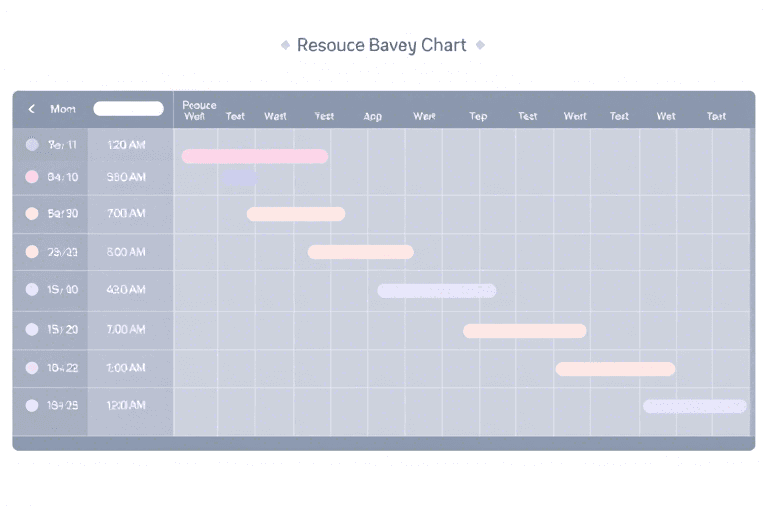This screenshot has height=512, width=768.
Task: Click the dot icon beside 18:25
Action: pyautogui.click(x=32, y=405)
